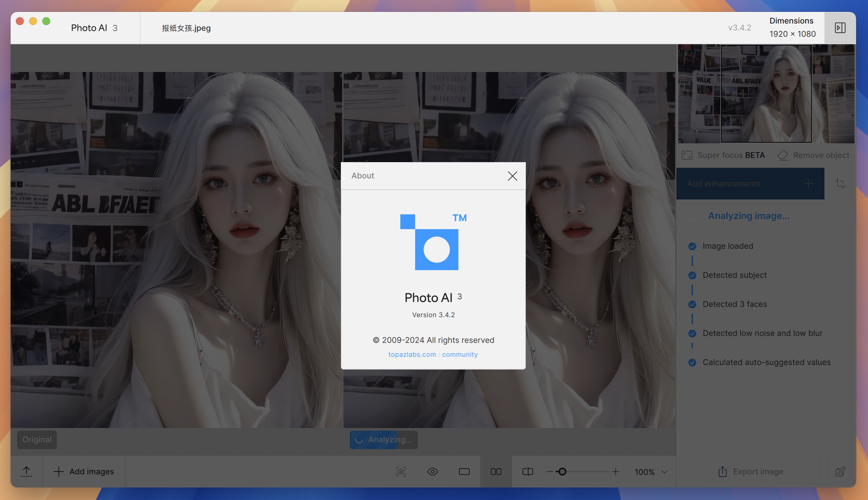Click the Export image icon
Image resolution: width=868 pixels, height=500 pixels.
click(x=723, y=471)
